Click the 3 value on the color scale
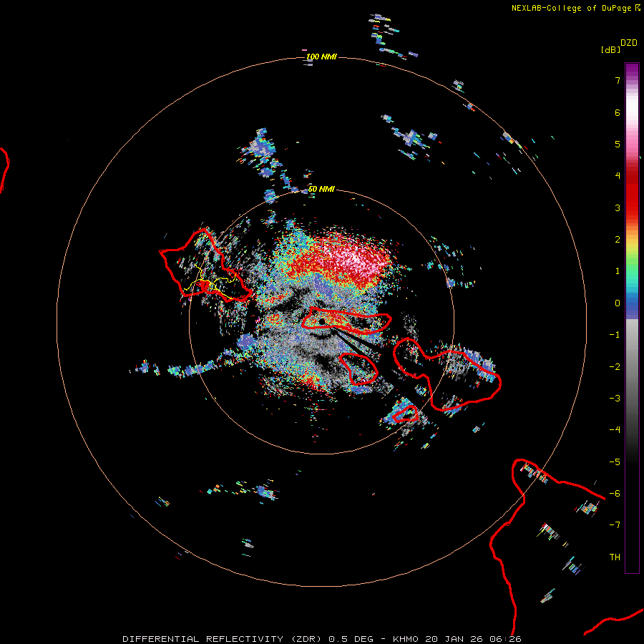 [618, 208]
